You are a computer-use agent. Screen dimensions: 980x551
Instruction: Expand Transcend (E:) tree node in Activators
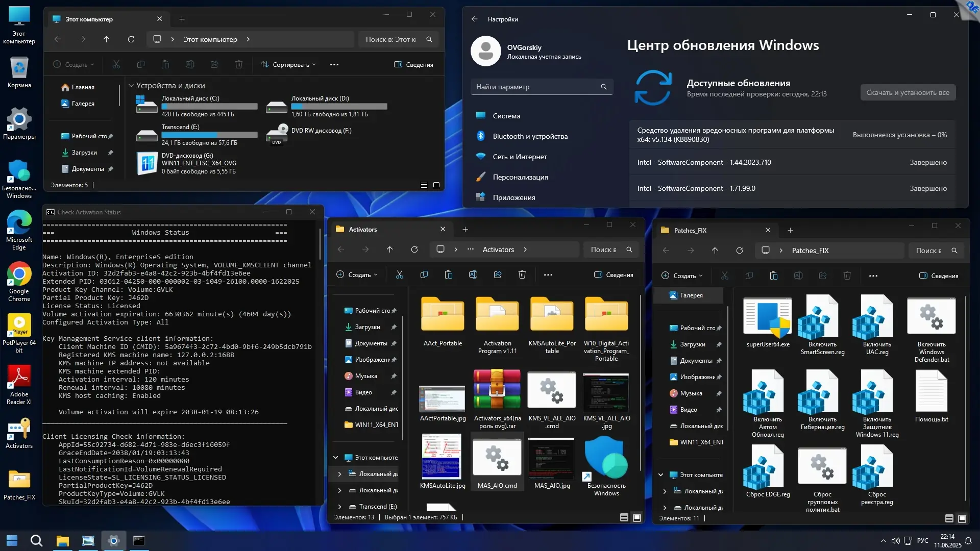click(339, 507)
